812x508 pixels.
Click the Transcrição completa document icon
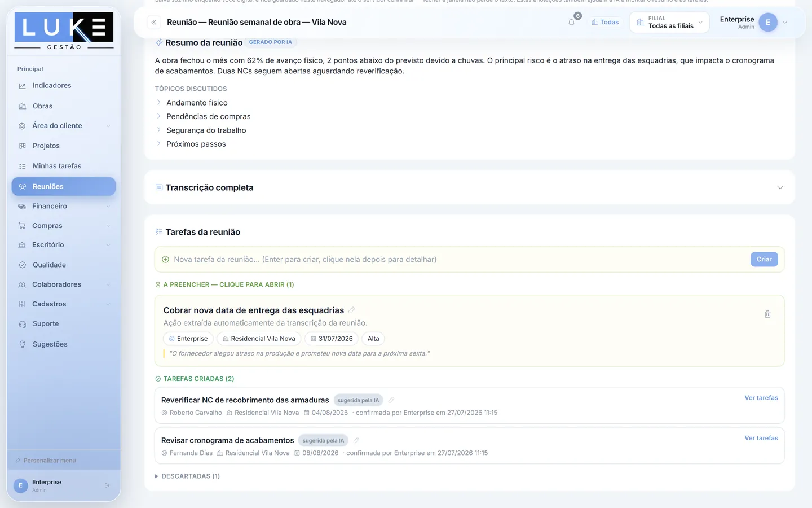point(159,187)
